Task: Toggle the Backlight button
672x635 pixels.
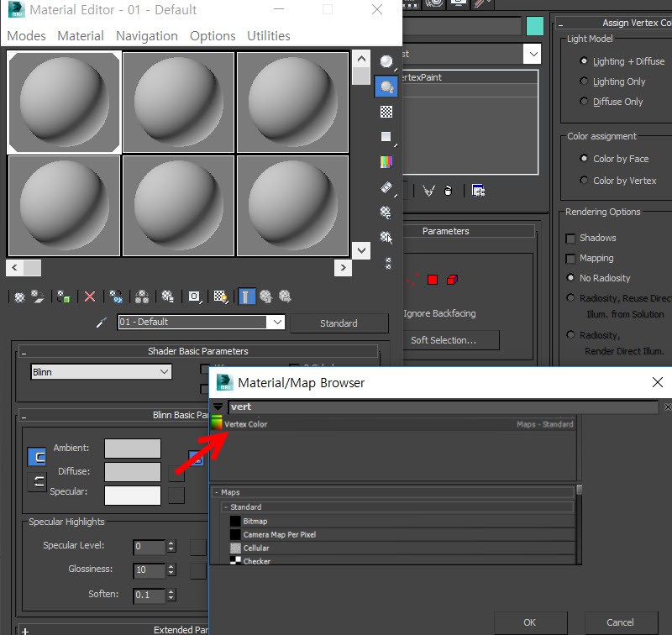Action: point(386,87)
